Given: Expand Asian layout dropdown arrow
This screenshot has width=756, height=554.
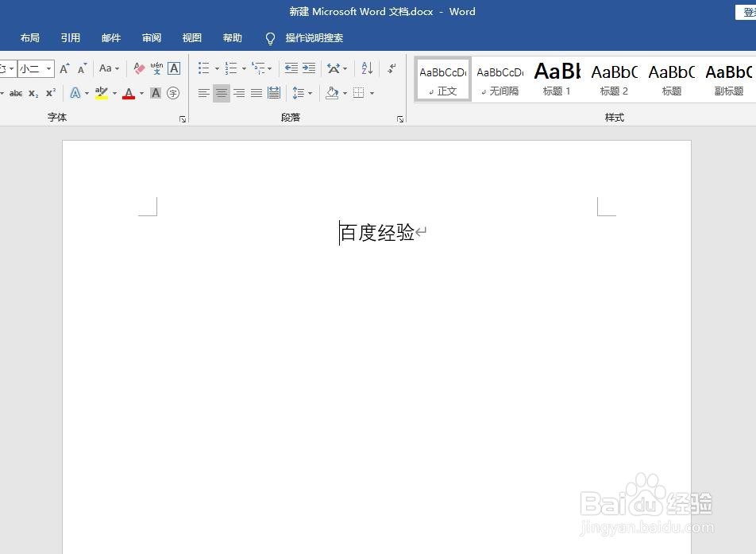Looking at the screenshot, I should [x=345, y=68].
